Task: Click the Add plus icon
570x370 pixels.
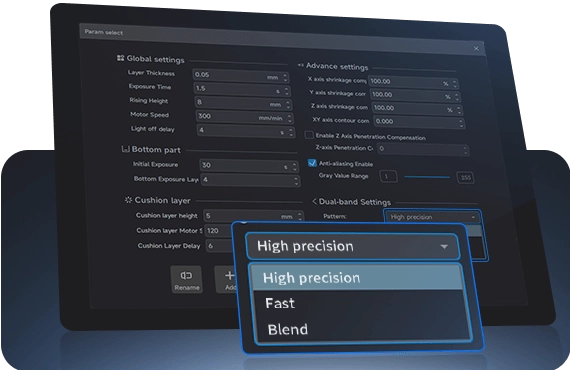Action: pos(229,276)
